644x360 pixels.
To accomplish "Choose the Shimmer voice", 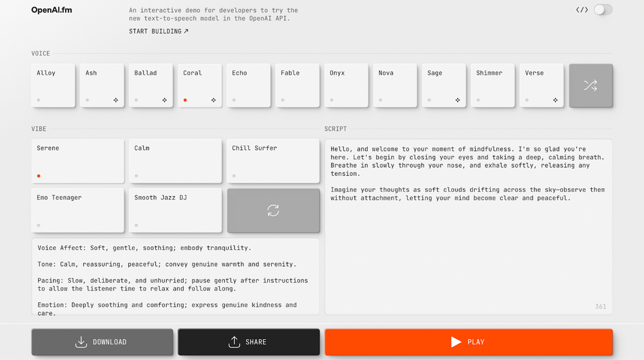I will (493, 85).
